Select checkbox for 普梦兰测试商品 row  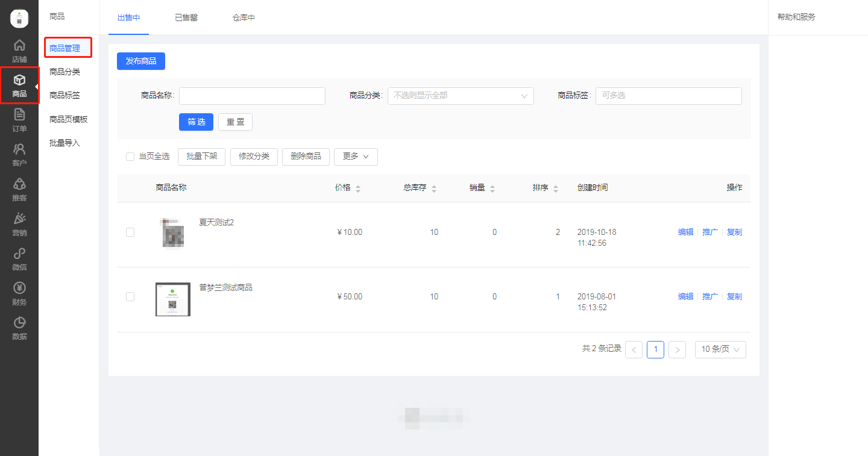click(130, 297)
